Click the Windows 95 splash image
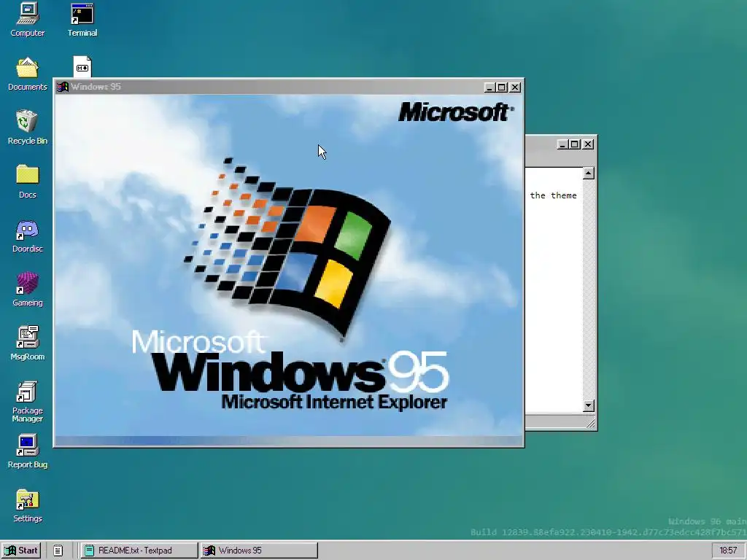 (289, 265)
